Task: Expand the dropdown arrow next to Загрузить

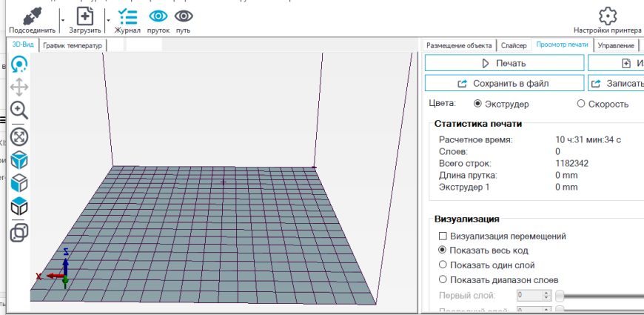Action: coord(108,19)
